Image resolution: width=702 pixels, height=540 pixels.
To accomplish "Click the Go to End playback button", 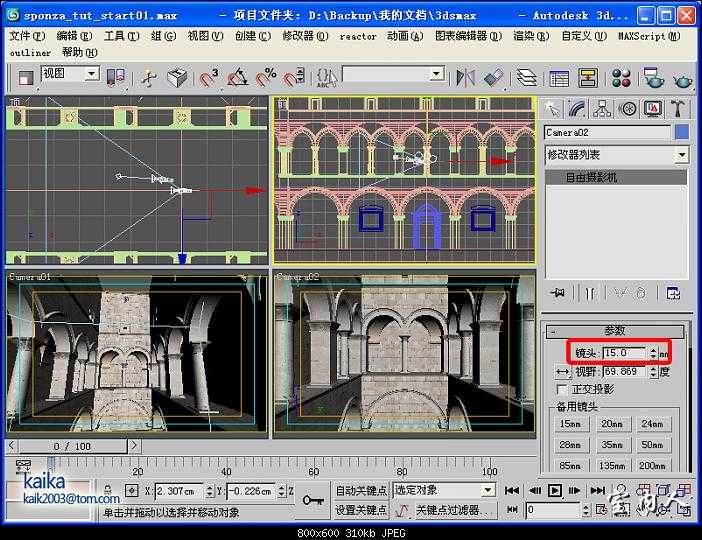I will tap(597, 491).
